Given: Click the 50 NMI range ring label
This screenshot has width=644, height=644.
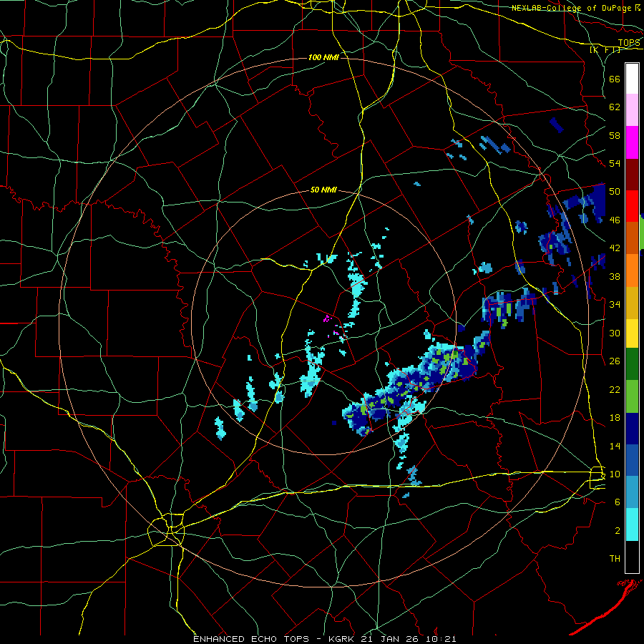Looking at the screenshot, I should coord(323,190).
